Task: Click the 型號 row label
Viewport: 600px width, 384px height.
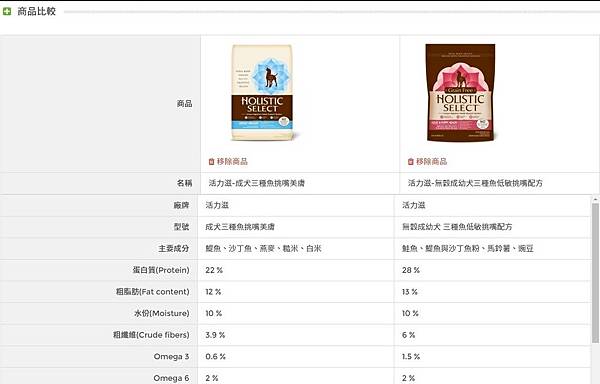Action: click(x=181, y=227)
